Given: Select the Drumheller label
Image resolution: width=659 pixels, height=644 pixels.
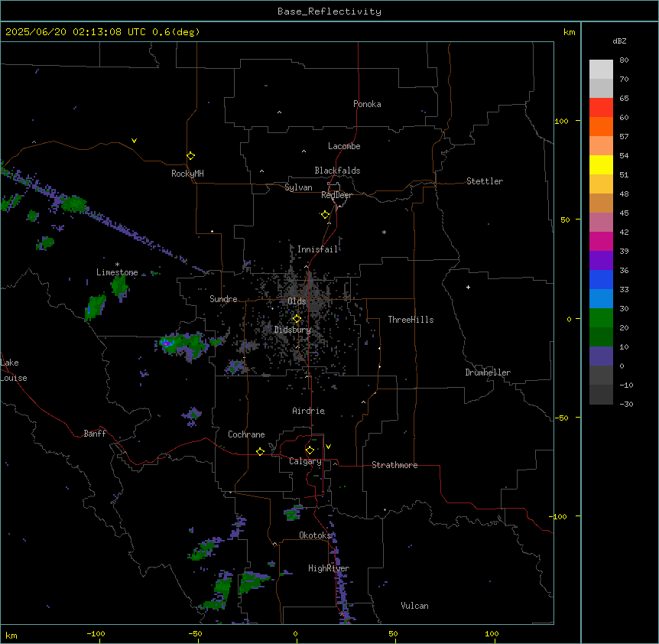Looking at the screenshot, I should pyautogui.click(x=488, y=372).
